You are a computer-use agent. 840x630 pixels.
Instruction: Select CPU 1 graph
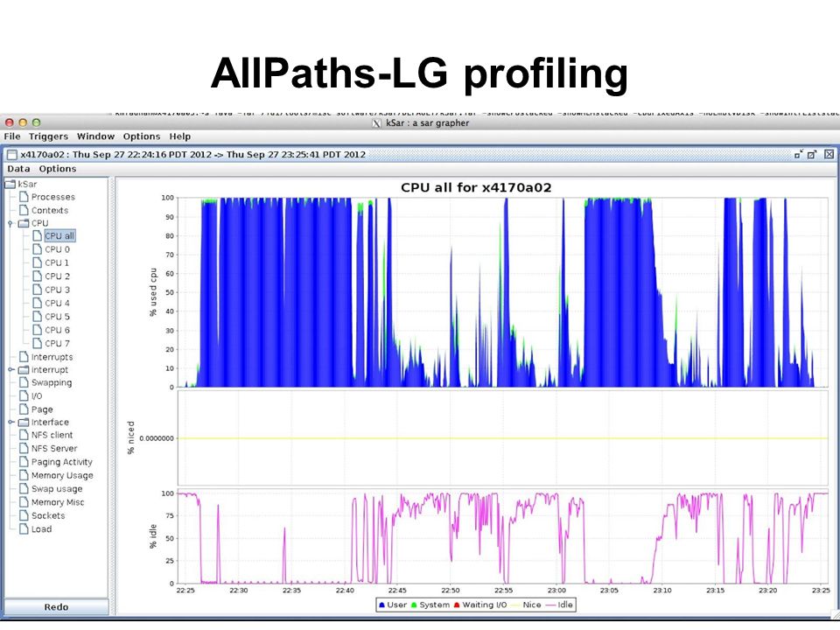[x=57, y=263]
